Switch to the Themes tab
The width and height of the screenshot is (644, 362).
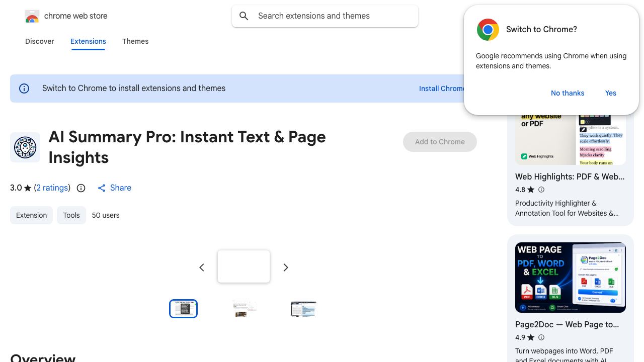tap(135, 41)
